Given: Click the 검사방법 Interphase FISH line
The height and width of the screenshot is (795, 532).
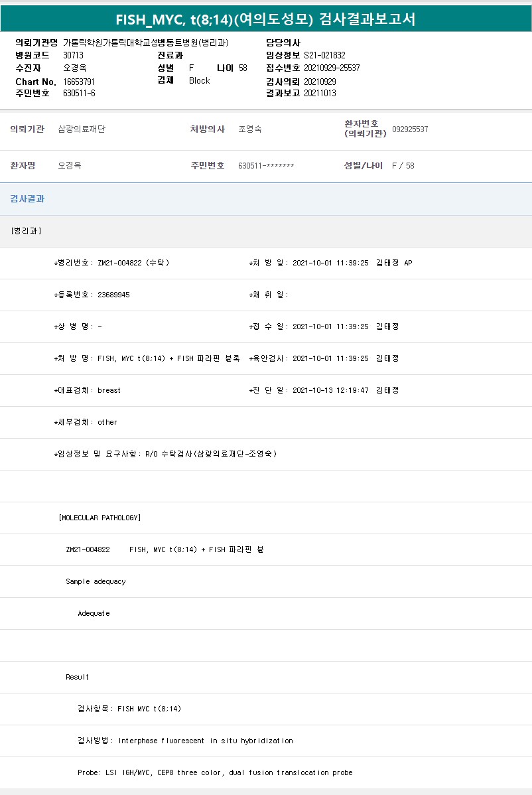Looking at the screenshot, I should pos(185,741).
